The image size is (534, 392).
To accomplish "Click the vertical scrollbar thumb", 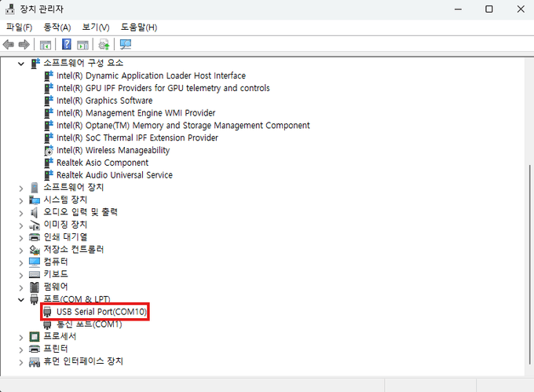I will [529, 265].
